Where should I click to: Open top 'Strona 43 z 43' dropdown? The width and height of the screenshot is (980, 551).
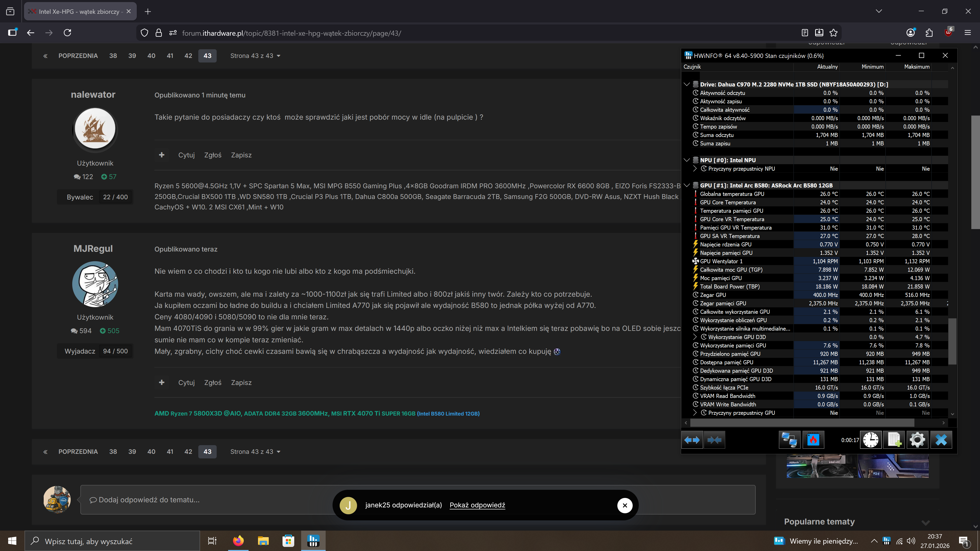coord(255,56)
